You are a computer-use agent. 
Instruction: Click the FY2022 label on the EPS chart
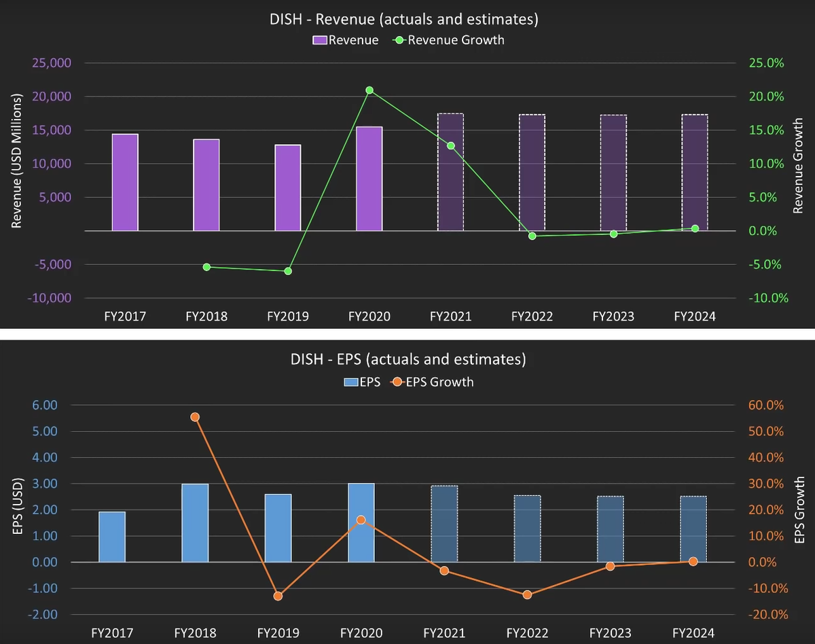point(527,633)
